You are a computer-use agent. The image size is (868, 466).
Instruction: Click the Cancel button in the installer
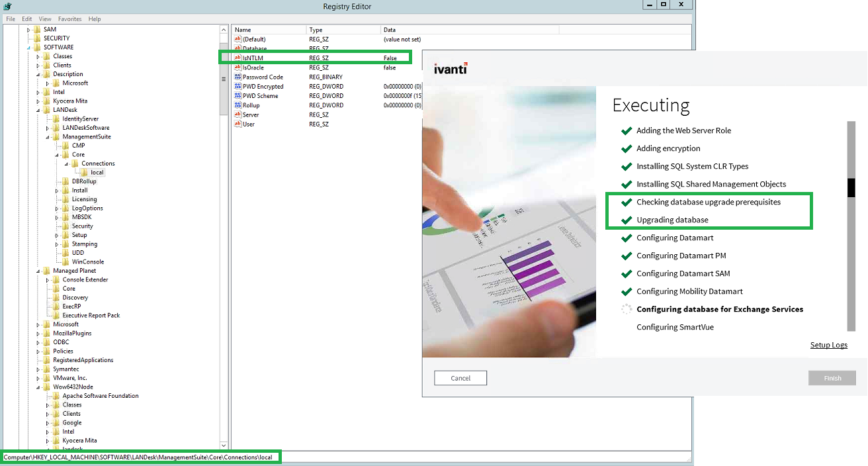pos(460,377)
